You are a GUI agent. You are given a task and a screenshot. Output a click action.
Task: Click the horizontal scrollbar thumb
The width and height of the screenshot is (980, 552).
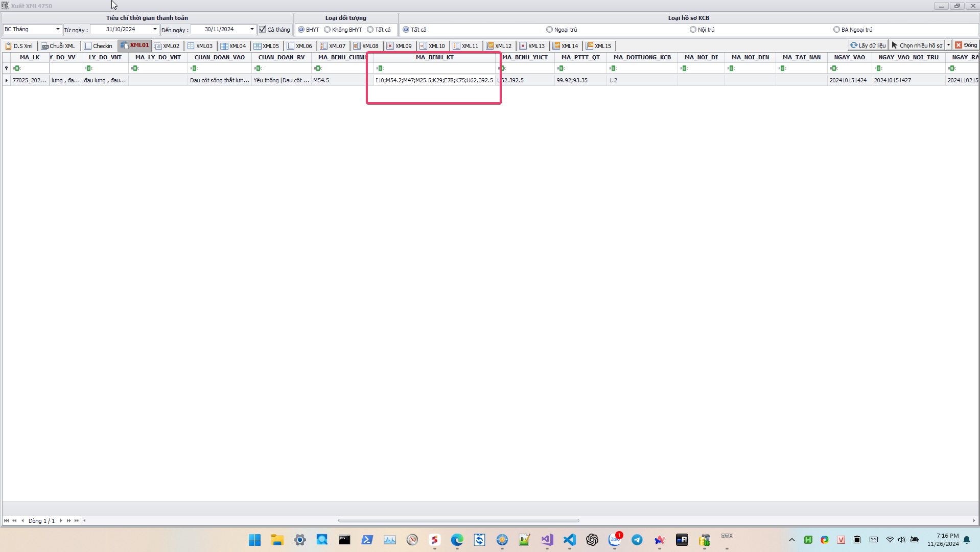458,521
